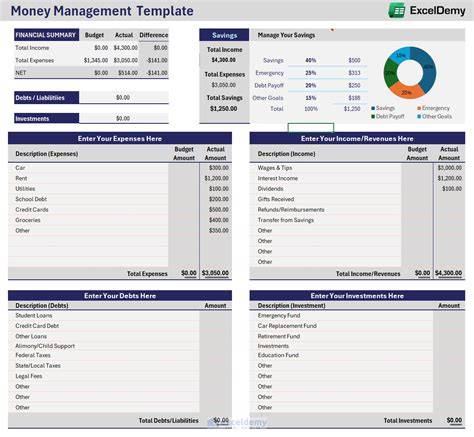This screenshot has height=437, width=474.
Task: Select the Wages & Tips actual amount cell
Action: tap(449, 168)
